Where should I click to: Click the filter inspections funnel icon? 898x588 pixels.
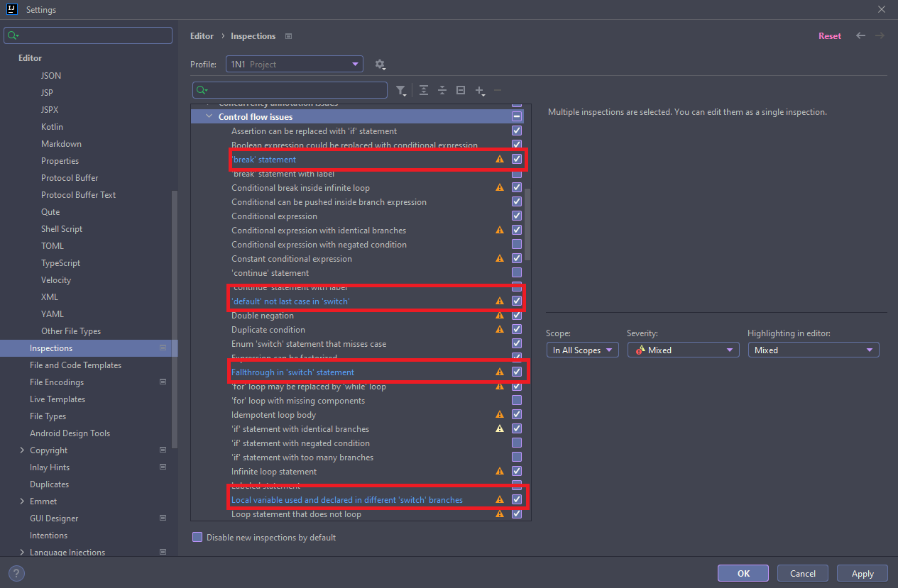pos(401,90)
